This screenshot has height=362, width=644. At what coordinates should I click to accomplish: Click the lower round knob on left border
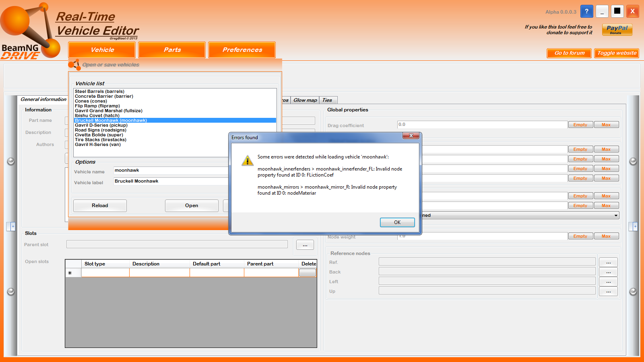pyautogui.click(x=11, y=292)
